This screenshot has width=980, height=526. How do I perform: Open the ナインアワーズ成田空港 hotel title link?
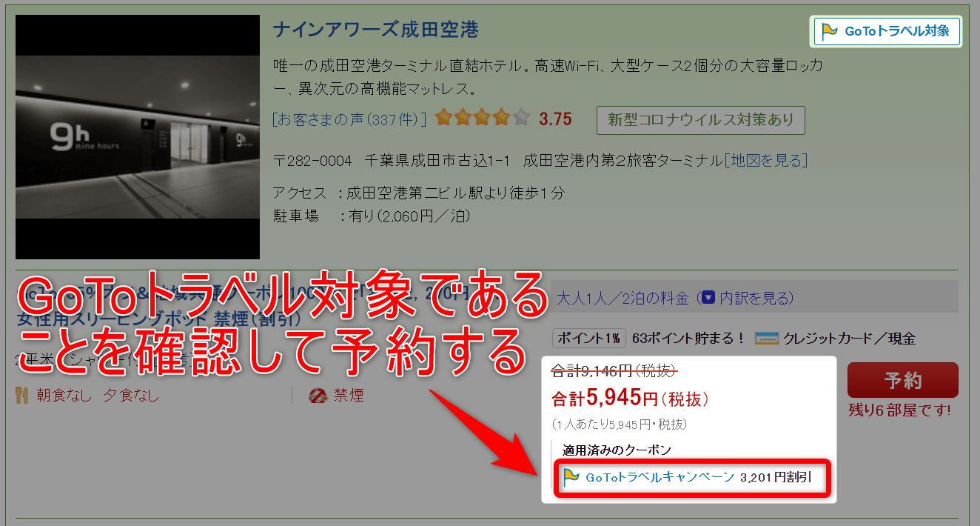(376, 30)
